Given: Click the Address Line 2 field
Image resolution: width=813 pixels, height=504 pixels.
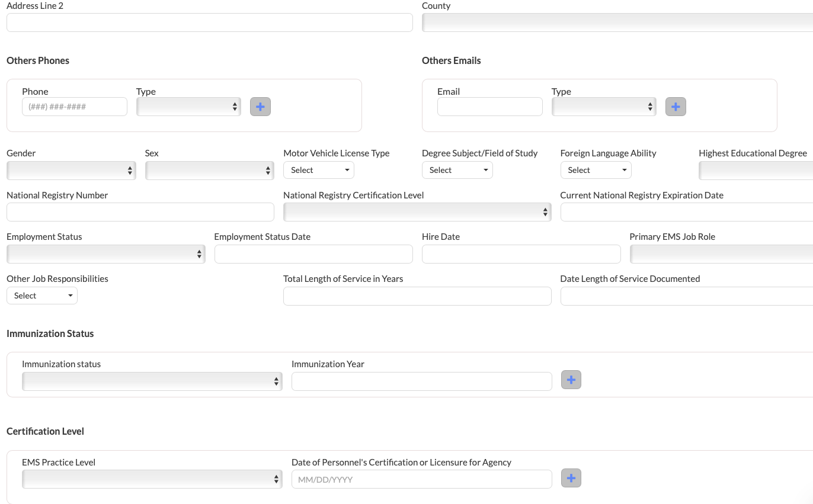Looking at the screenshot, I should tap(209, 23).
